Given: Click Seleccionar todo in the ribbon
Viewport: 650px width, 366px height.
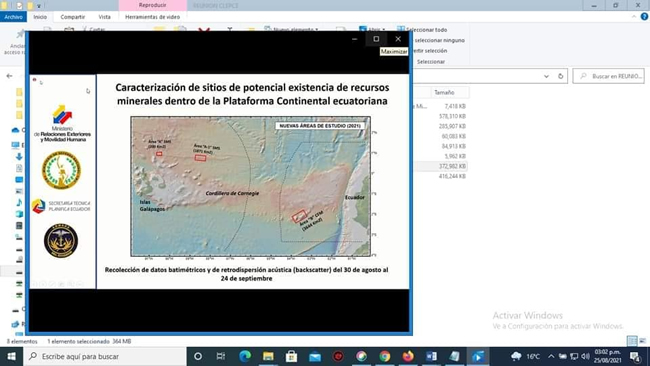Looking at the screenshot, I should (x=422, y=30).
